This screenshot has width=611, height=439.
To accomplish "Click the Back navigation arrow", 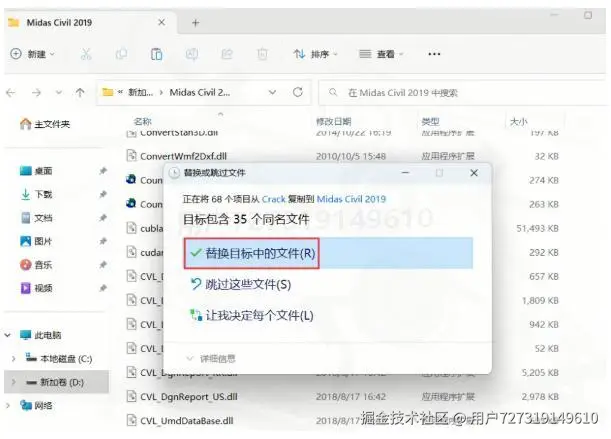I will (x=11, y=93).
